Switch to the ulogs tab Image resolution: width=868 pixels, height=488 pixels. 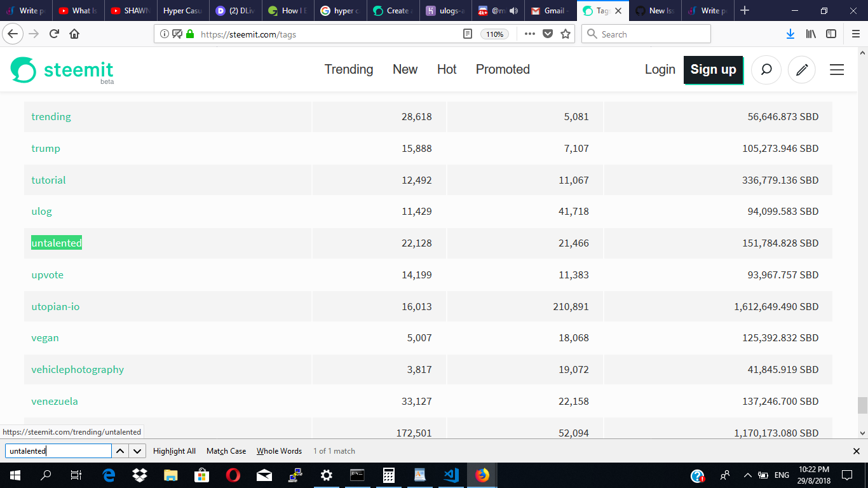tap(446, 11)
